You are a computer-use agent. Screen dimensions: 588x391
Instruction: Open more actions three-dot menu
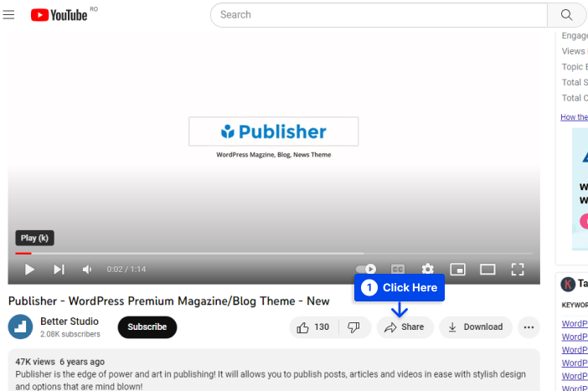(x=529, y=327)
